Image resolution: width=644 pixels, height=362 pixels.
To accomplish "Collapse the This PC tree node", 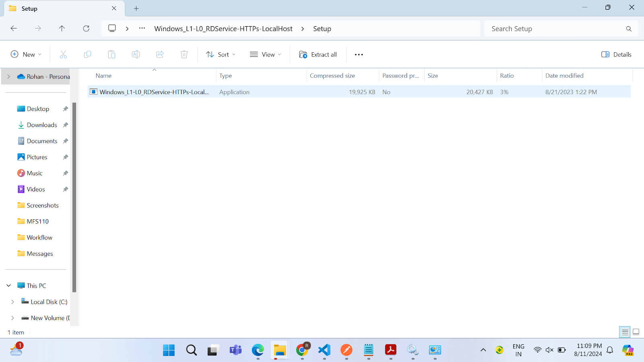I will [8, 286].
